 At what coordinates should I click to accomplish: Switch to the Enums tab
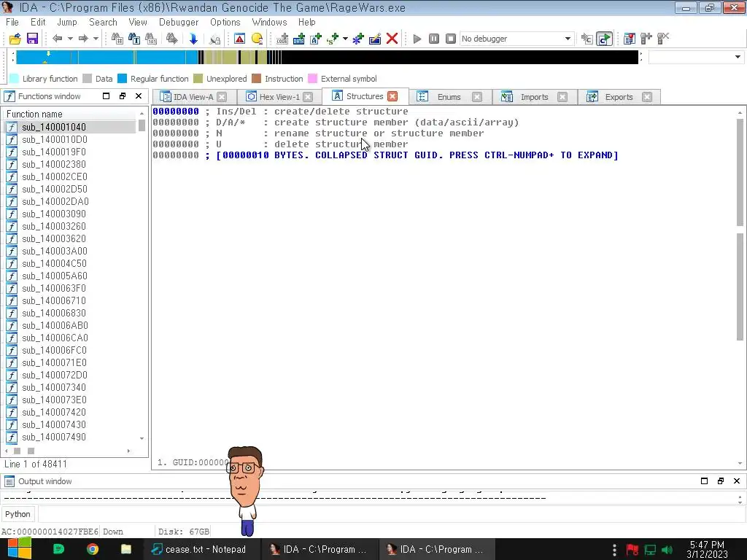[x=449, y=97]
